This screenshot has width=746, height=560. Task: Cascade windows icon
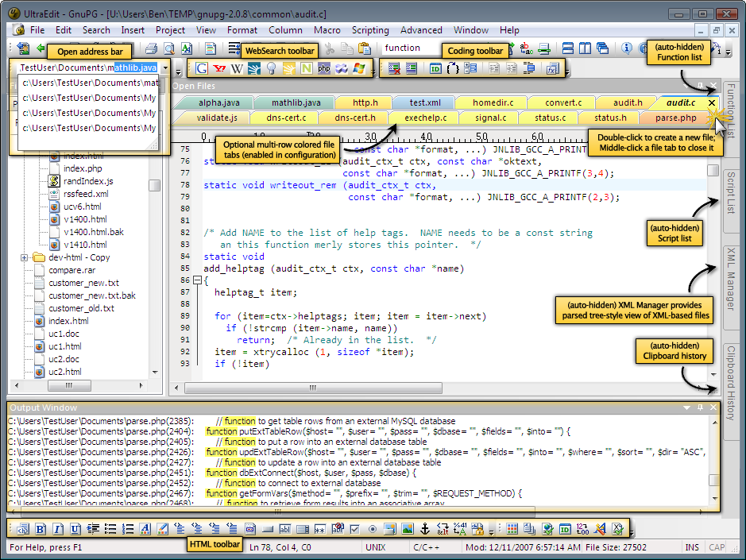coord(603,48)
